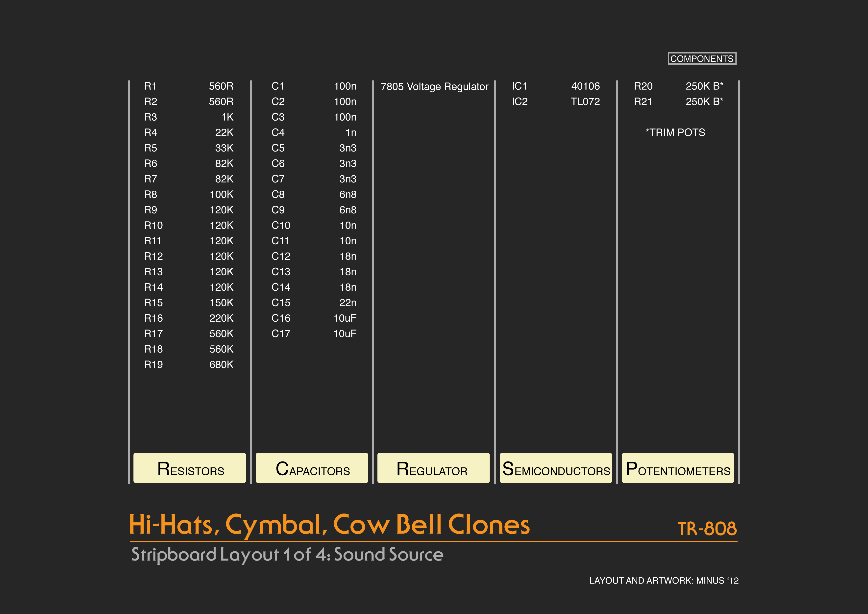Viewport: 868px width, 614px height.
Task: Click the TL072 value for IC2
Action: click(585, 102)
